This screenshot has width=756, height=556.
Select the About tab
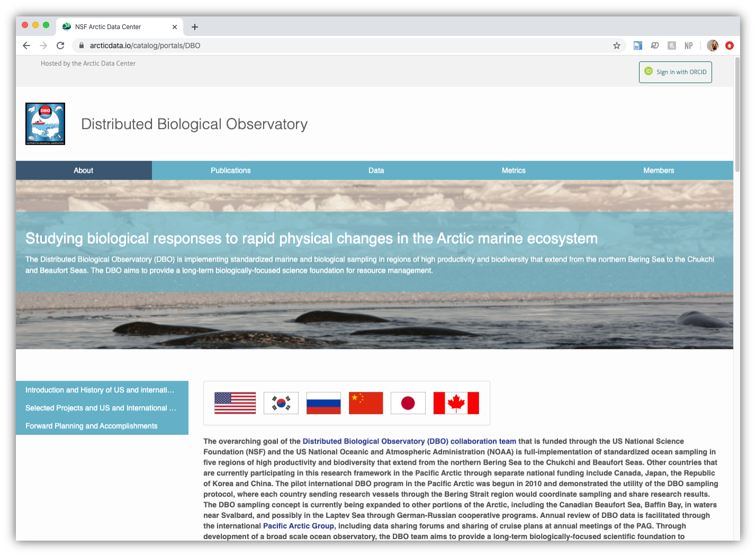coord(84,171)
